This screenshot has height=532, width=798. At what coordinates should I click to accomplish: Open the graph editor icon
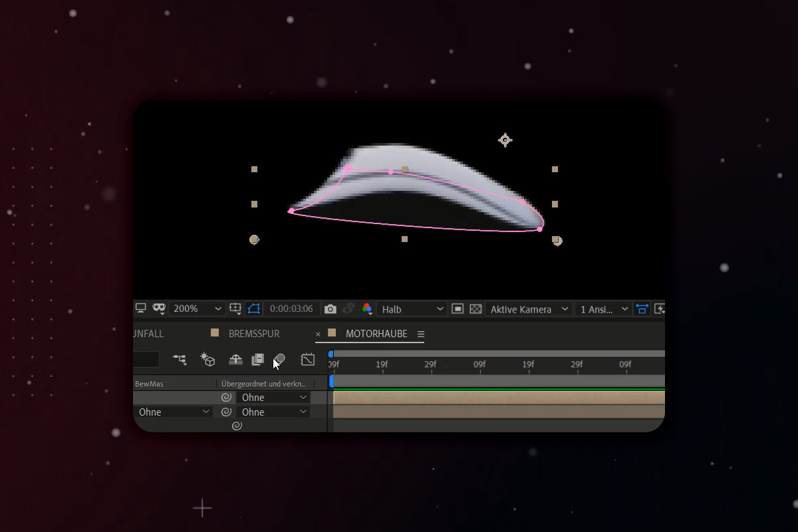point(307,360)
